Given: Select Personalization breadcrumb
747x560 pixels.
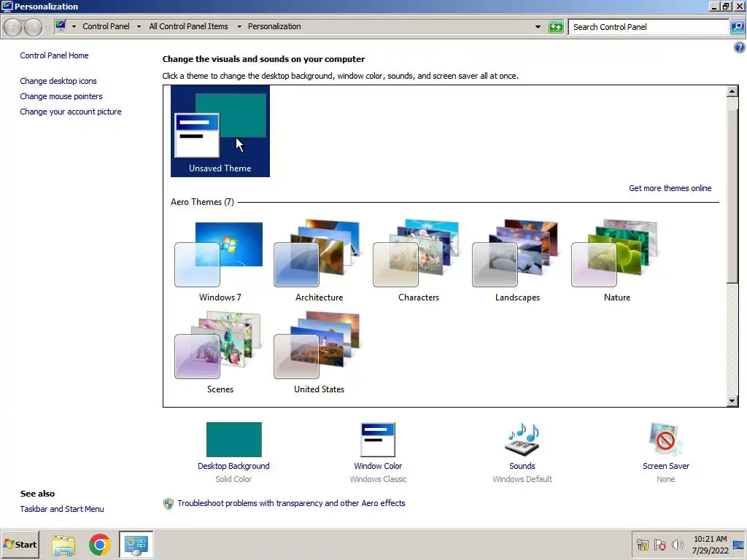Looking at the screenshot, I should point(274,26).
